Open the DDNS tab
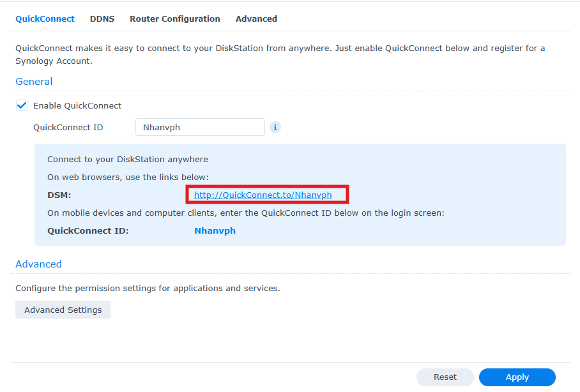Screen dimensions: 580x392 [x=102, y=19]
